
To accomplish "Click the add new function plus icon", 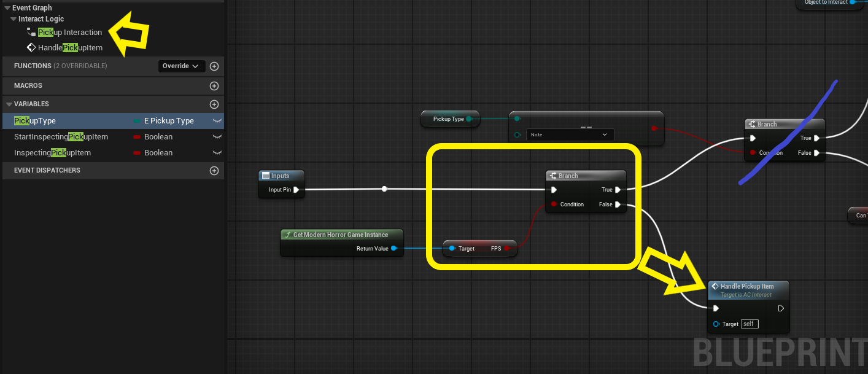I will click(214, 66).
